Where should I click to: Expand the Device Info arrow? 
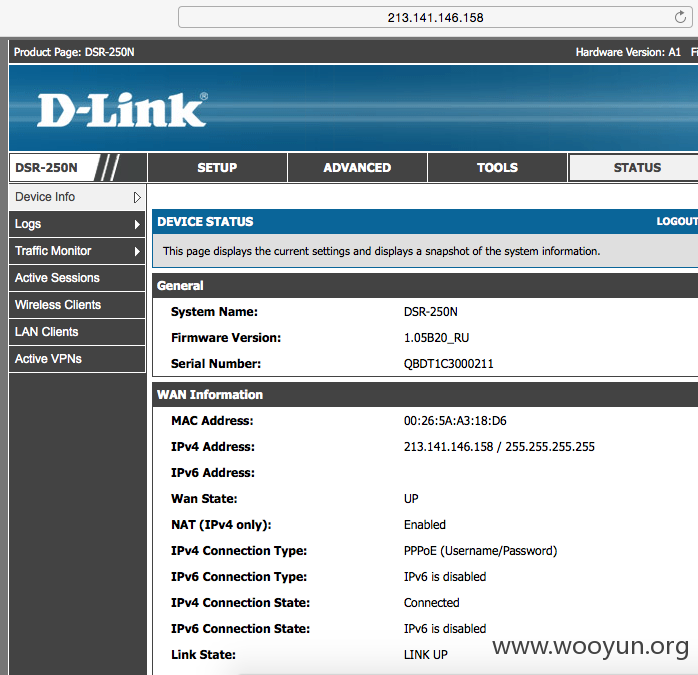pyautogui.click(x=137, y=197)
